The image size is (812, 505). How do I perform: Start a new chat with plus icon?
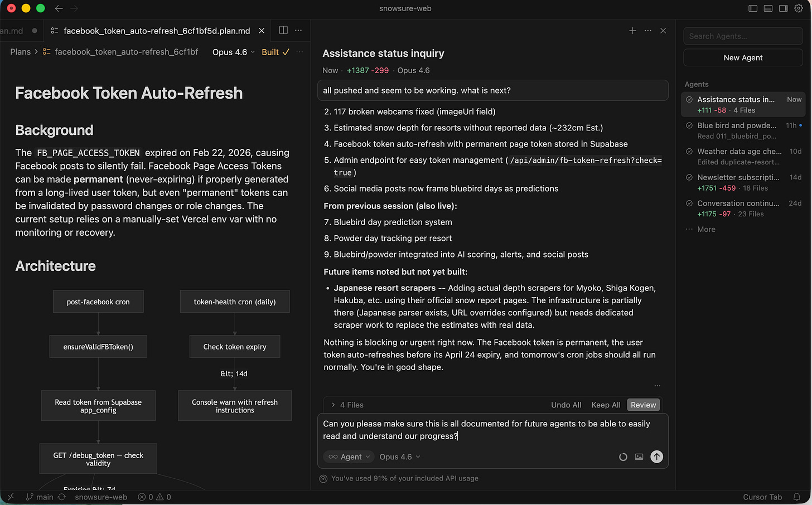tap(632, 31)
